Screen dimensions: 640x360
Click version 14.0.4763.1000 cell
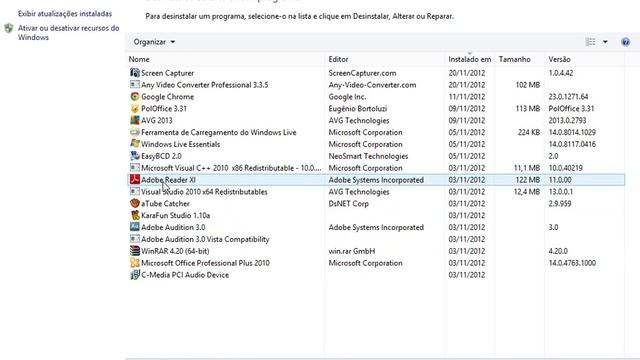coord(572,263)
